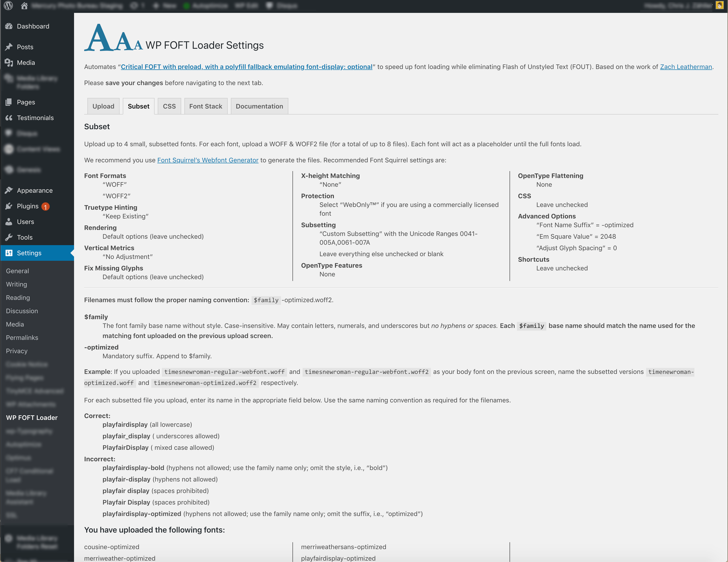Open the Documentation tab
Image resolution: width=728 pixels, height=562 pixels.
[259, 106]
